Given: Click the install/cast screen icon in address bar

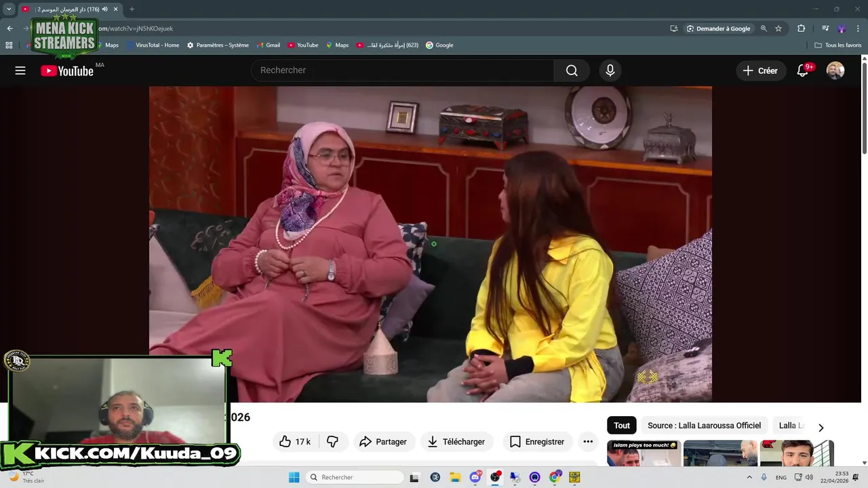Looking at the screenshot, I should pyautogui.click(x=673, y=28).
